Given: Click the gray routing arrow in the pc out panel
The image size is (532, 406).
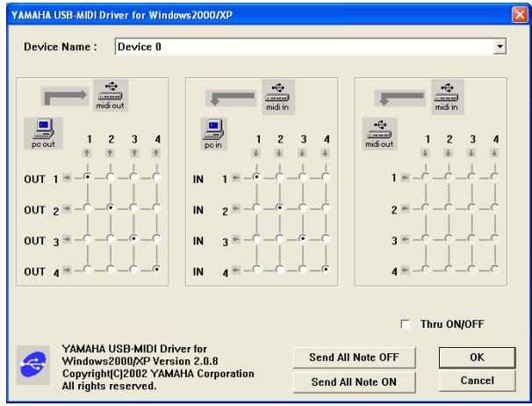Looking at the screenshot, I should coord(65,97).
